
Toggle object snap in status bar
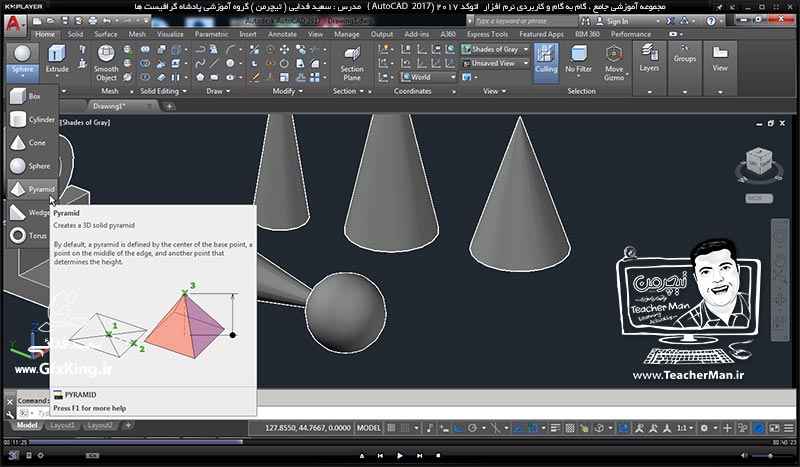coord(532,428)
